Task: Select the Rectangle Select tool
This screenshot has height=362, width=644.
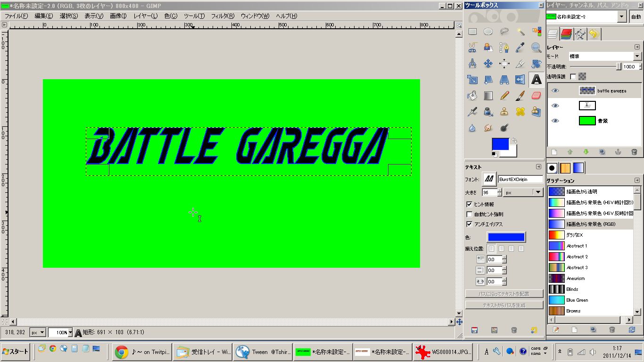Action: tap(472, 32)
